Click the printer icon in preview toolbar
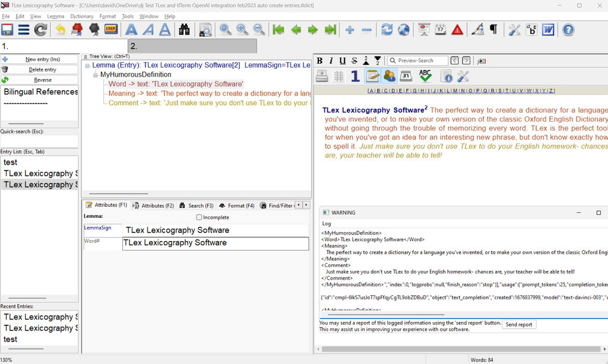 (x=322, y=76)
